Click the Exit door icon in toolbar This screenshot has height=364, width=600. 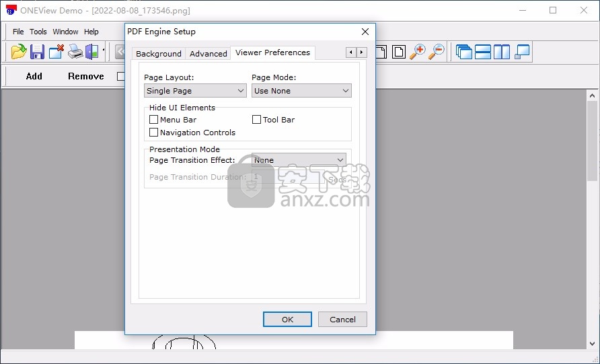(x=92, y=52)
